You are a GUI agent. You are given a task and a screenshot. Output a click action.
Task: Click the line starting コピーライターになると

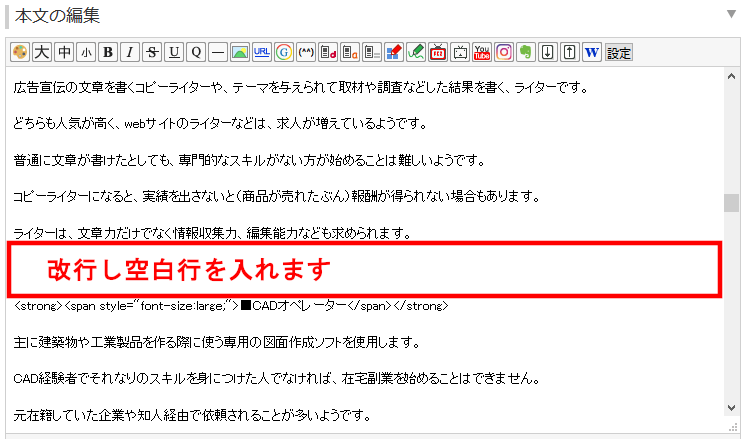tap(277, 196)
